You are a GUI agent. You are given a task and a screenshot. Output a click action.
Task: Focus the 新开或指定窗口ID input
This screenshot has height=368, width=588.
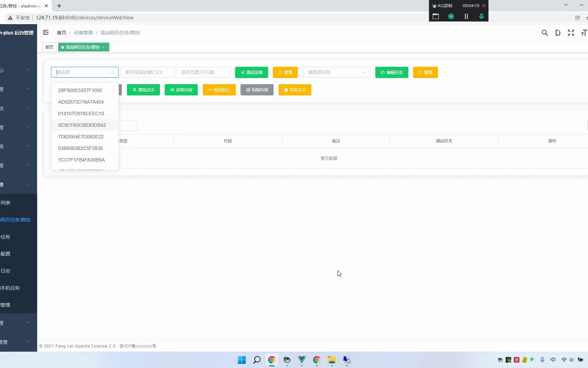[147, 72]
